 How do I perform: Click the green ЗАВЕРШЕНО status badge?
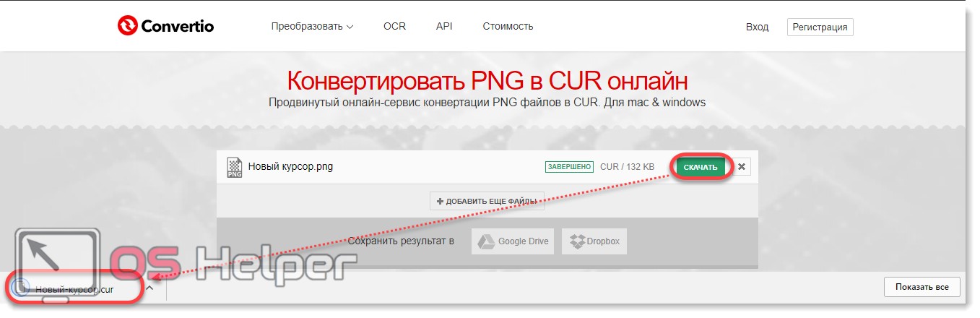[568, 167]
